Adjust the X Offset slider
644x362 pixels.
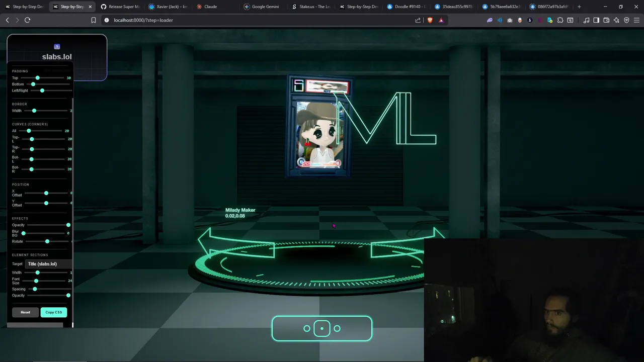pyautogui.click(x=46, y=193)
